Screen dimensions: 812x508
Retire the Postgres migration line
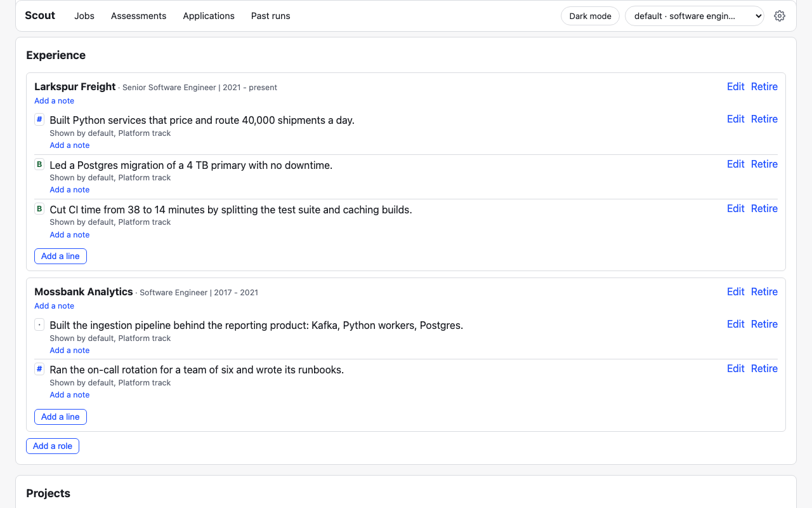(x=764, y=164)
